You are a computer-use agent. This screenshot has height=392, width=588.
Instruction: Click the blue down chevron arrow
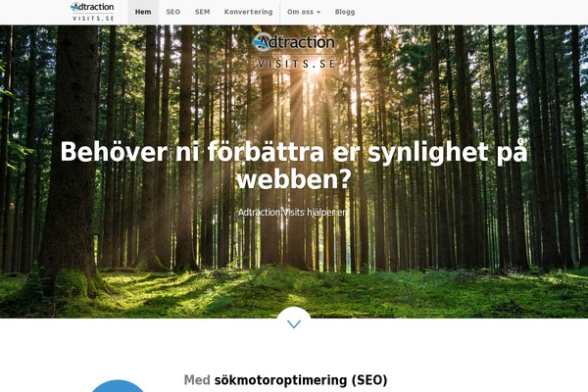[294, 323]
